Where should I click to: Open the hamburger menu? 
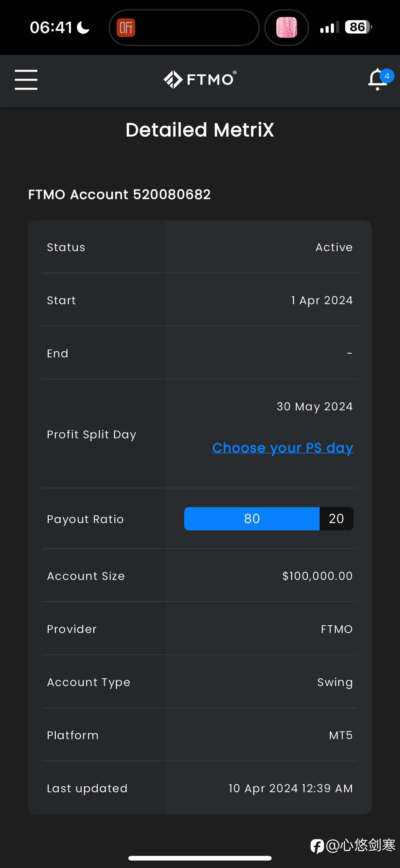(26, 80)
